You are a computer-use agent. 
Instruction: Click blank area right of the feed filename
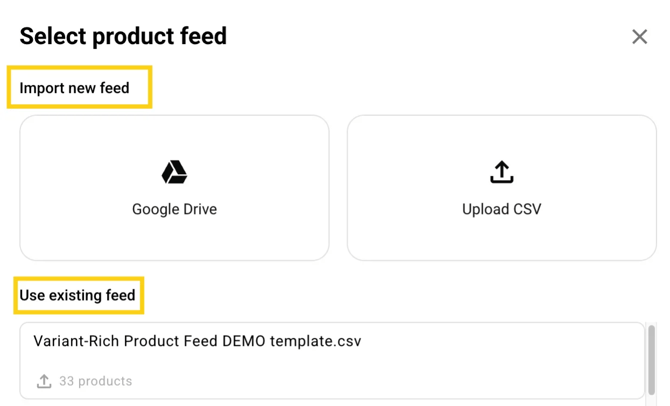pos(500,342)
